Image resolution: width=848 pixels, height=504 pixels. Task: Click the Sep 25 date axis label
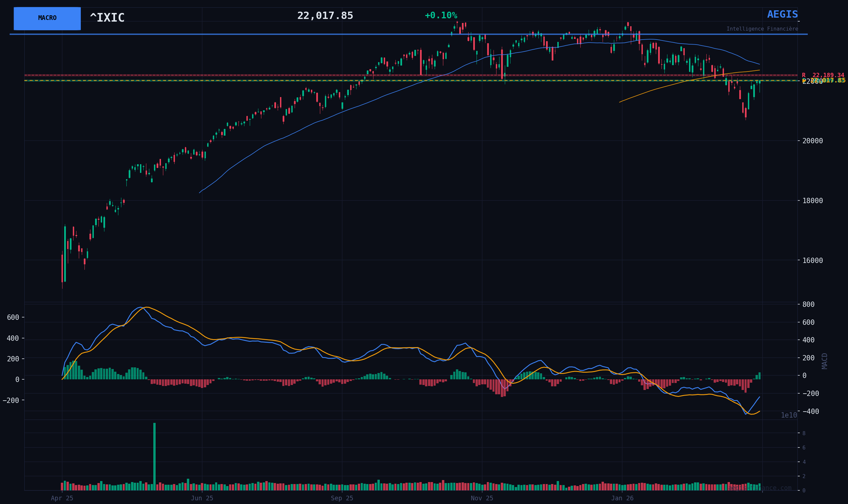coord(342,498)
